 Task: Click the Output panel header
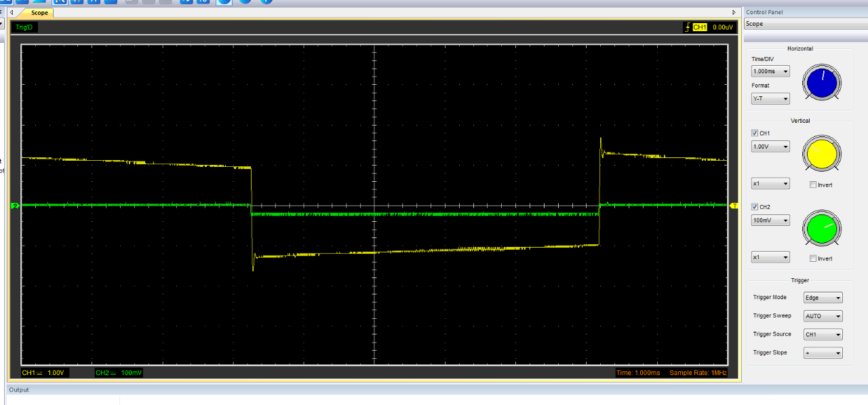pyautogui.click(x=19, y=390)
